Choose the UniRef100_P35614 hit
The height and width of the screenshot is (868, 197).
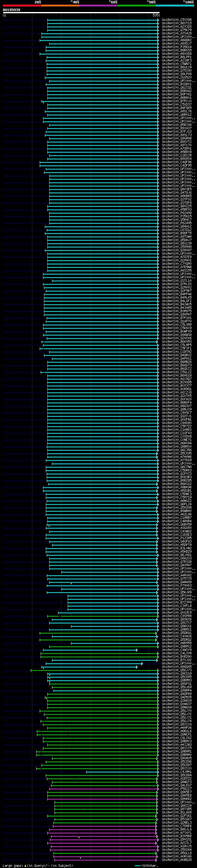pos(177,47)
